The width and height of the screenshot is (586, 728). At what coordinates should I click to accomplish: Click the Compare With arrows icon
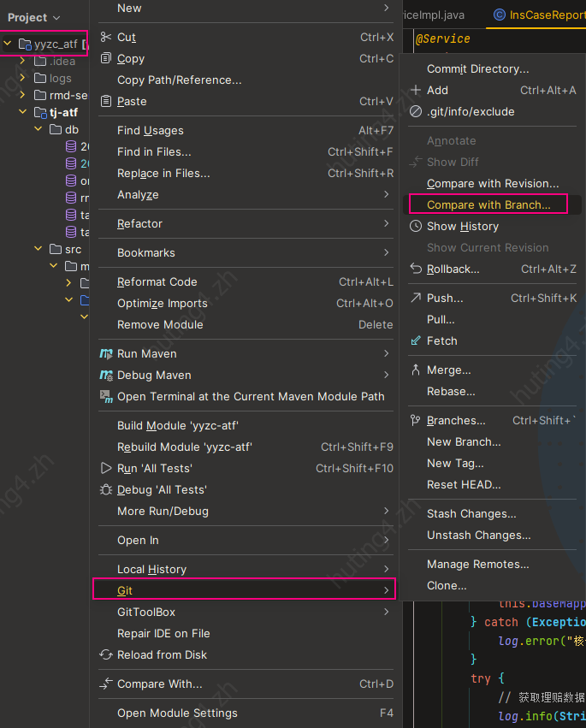106,684
